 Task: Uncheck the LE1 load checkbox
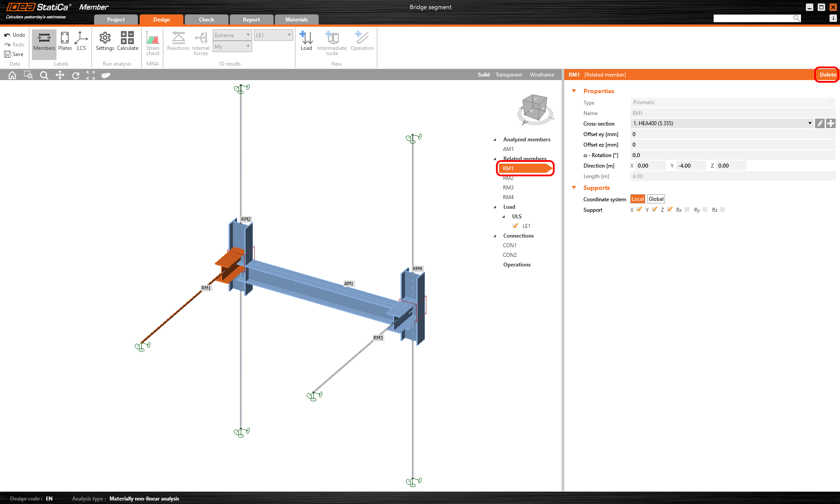pyautogui.click(x=515, y=226)
